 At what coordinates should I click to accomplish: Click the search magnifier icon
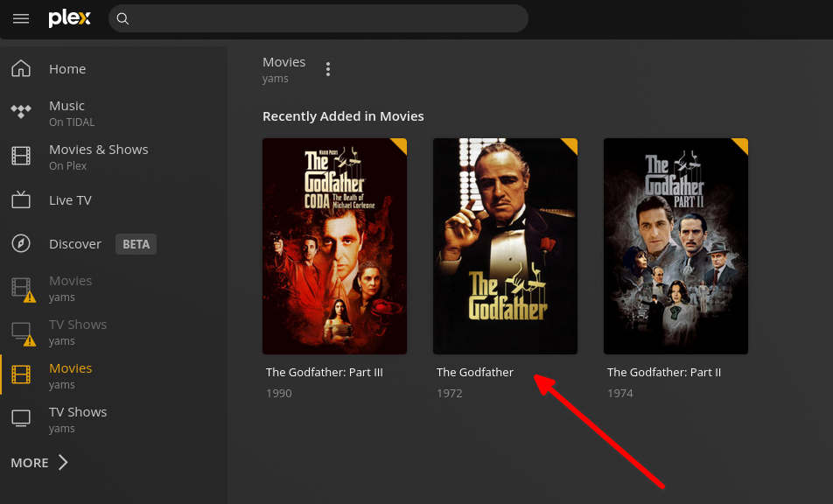pyautogui.click(x=122, y=19)
